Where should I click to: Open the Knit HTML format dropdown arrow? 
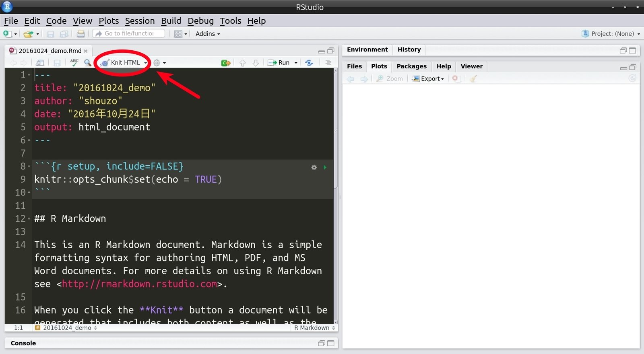click(145, 63)
